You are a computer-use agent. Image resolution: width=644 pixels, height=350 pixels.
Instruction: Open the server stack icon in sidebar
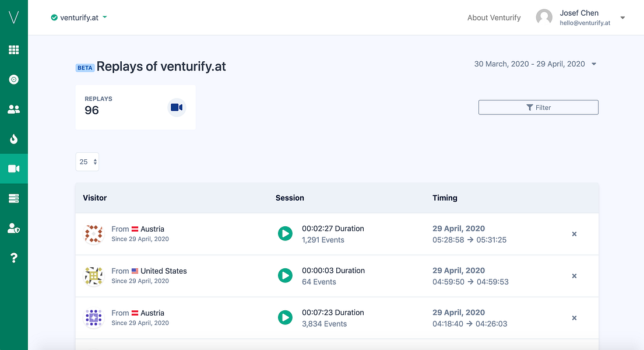click(13, 198)
